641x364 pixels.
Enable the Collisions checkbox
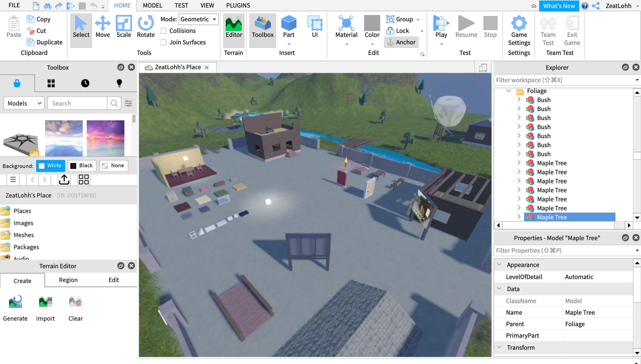coord(164,31)
